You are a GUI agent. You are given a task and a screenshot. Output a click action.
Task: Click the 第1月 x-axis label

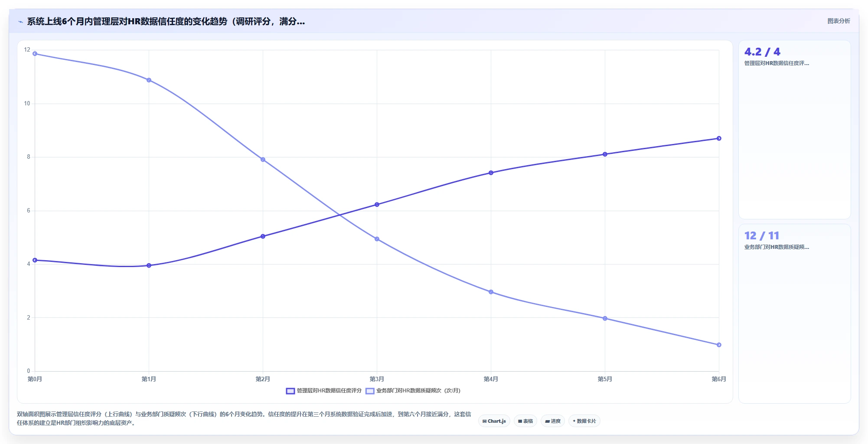pyautogui.click(x=149, y=379)
